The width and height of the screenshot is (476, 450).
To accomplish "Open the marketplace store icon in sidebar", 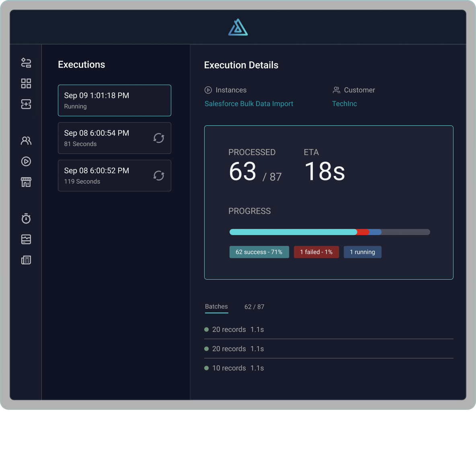I will point(26,182).
